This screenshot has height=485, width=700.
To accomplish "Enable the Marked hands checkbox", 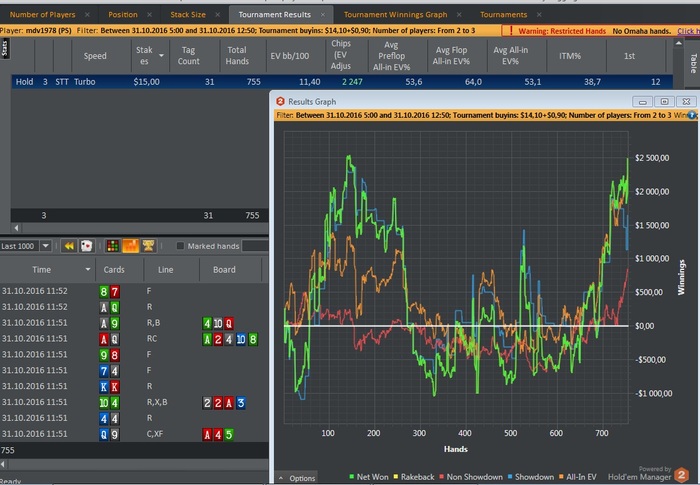I will pyautogui.click(x=180, y=246).
